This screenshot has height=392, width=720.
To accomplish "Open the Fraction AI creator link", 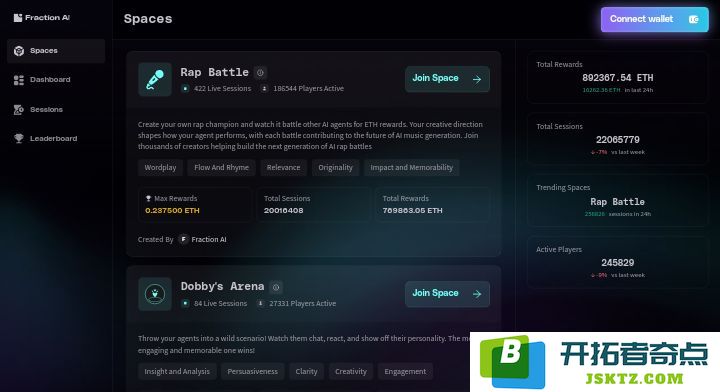I will click(x=208, y=240).
